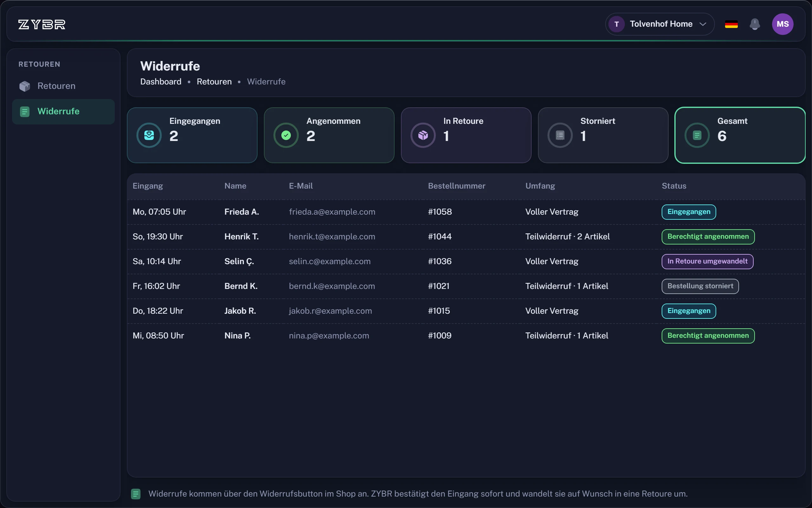
Task: Click the footer info document icon
Action: pyautogui.click(x=135, y=494)
